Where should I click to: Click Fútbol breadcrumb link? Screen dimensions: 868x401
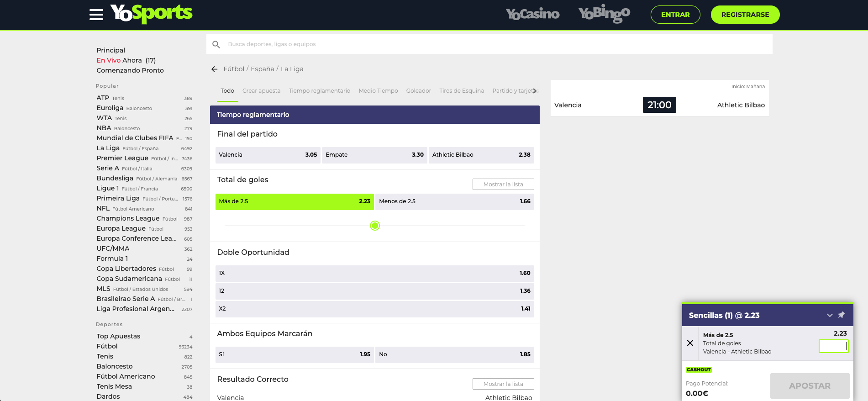[x=234, y=69]
